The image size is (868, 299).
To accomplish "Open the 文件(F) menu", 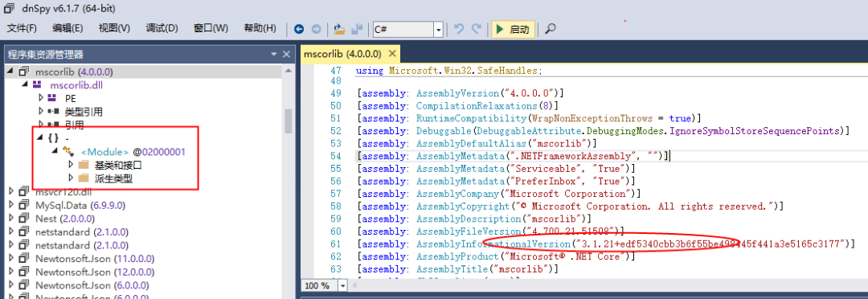I will (x=22, y=29).
